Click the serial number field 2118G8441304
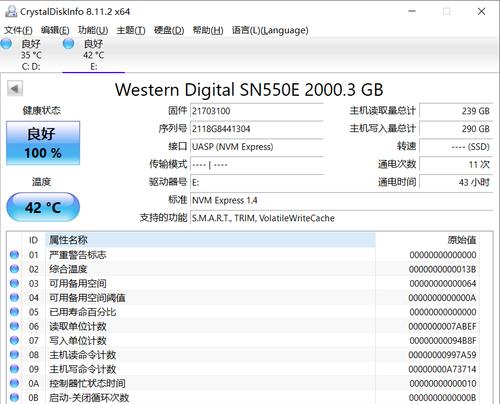This screenshot has width=500, height=404. tap(257, 129)
